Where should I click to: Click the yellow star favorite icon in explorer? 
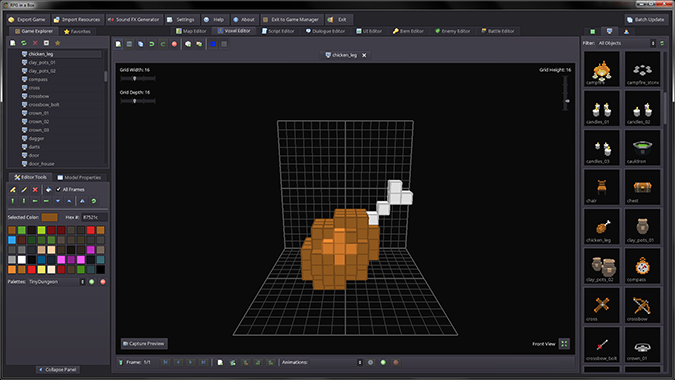tap(58, 43)
